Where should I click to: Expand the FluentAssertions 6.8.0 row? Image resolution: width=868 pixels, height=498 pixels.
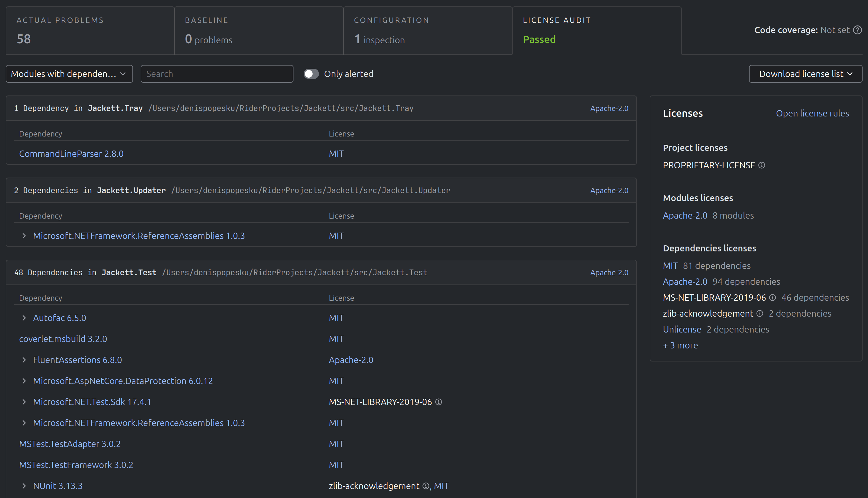tap(24, 360)
